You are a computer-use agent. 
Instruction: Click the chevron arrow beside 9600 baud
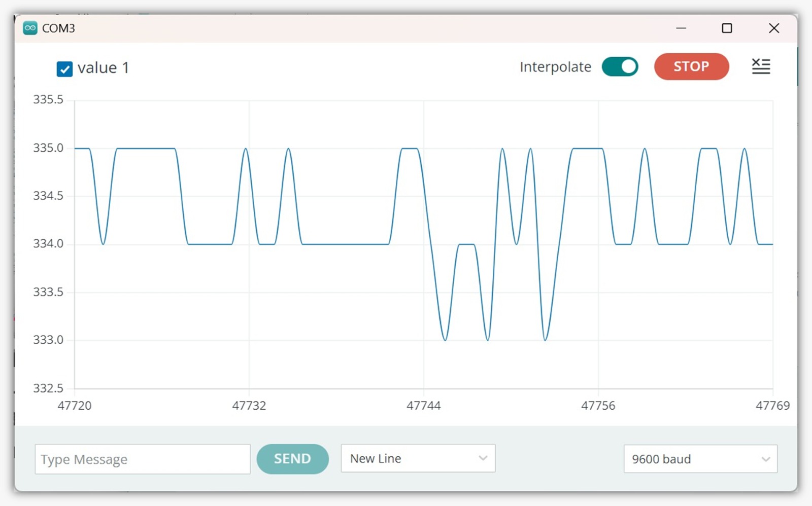pos(765,459)
